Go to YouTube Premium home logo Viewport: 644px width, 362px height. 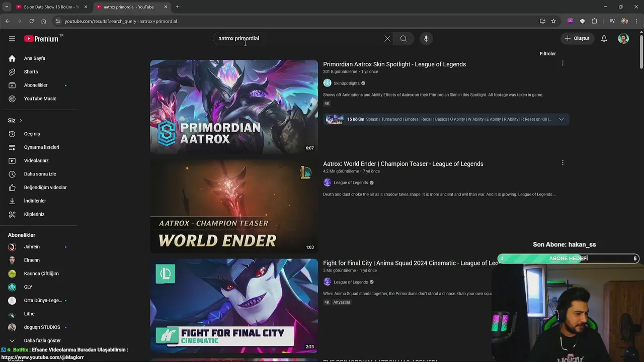[41, 39]
